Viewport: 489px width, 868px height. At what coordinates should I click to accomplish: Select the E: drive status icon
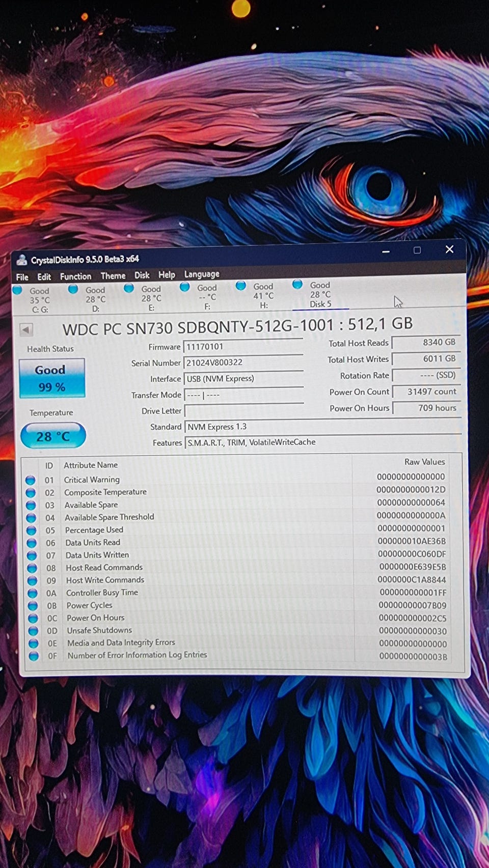click(x=129, y=288)
